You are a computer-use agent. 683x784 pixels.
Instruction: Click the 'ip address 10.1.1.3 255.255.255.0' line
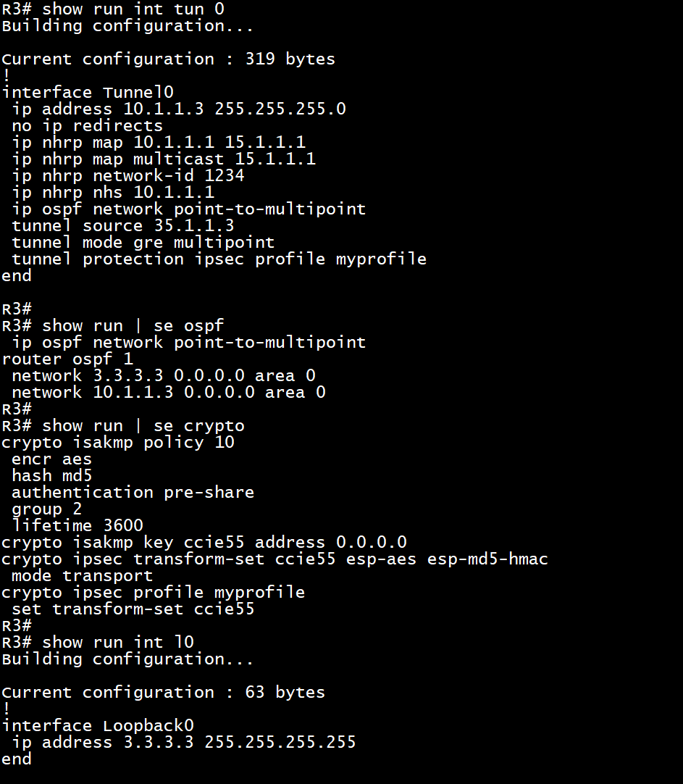(179, 109)
